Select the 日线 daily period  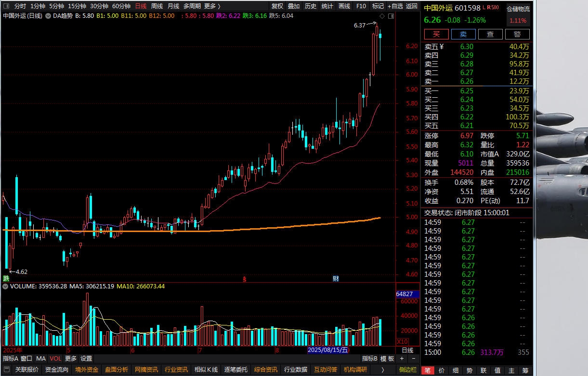141,6
